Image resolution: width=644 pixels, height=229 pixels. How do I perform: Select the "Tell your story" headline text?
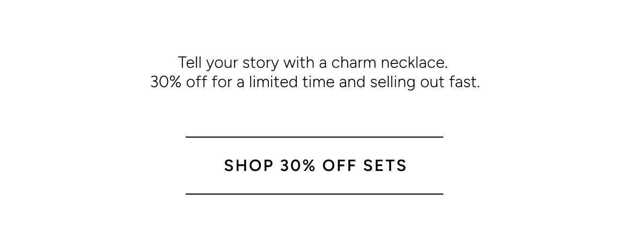point(312,63)
